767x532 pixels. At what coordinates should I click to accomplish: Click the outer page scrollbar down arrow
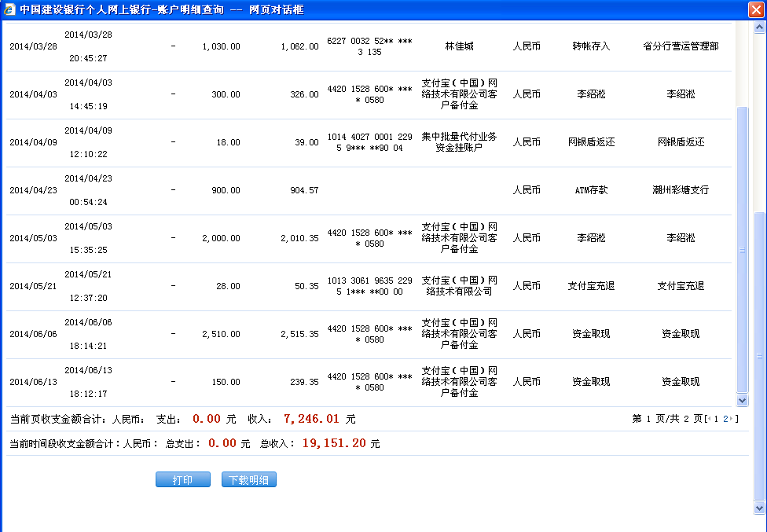click(x=759, y=508)
